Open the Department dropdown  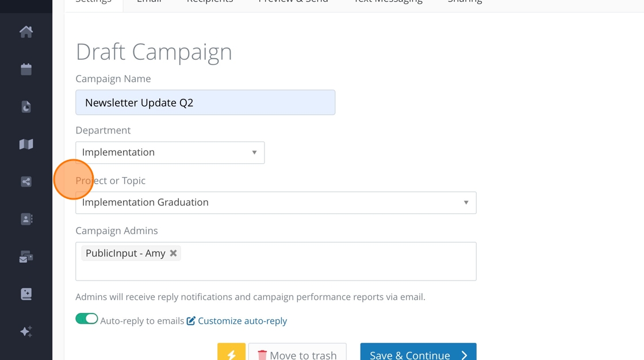pos(170,152)
